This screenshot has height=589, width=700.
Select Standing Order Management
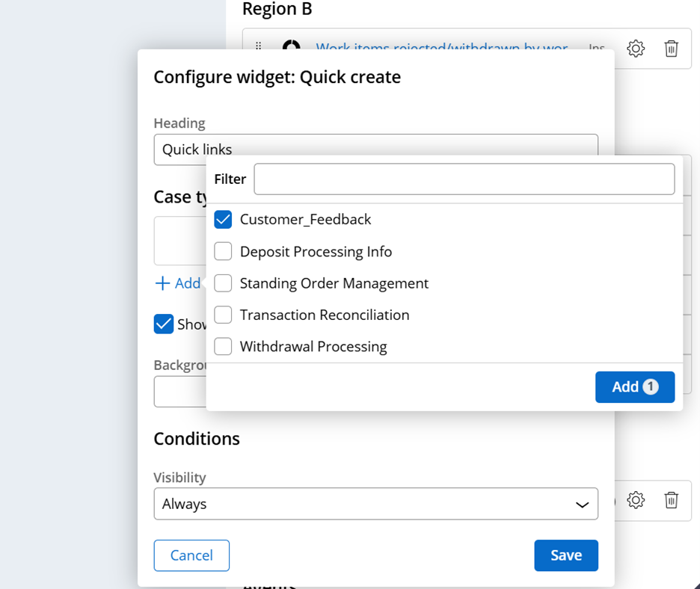click(223, 283)
